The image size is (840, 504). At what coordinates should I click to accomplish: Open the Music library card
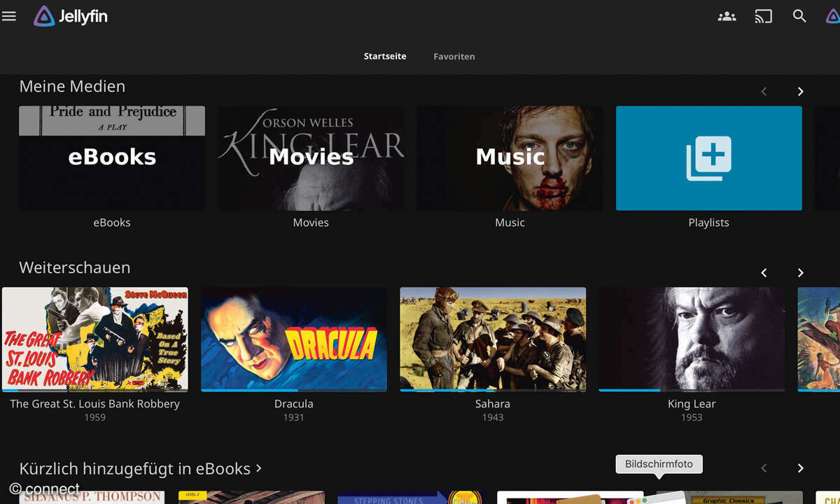point(510,158)
